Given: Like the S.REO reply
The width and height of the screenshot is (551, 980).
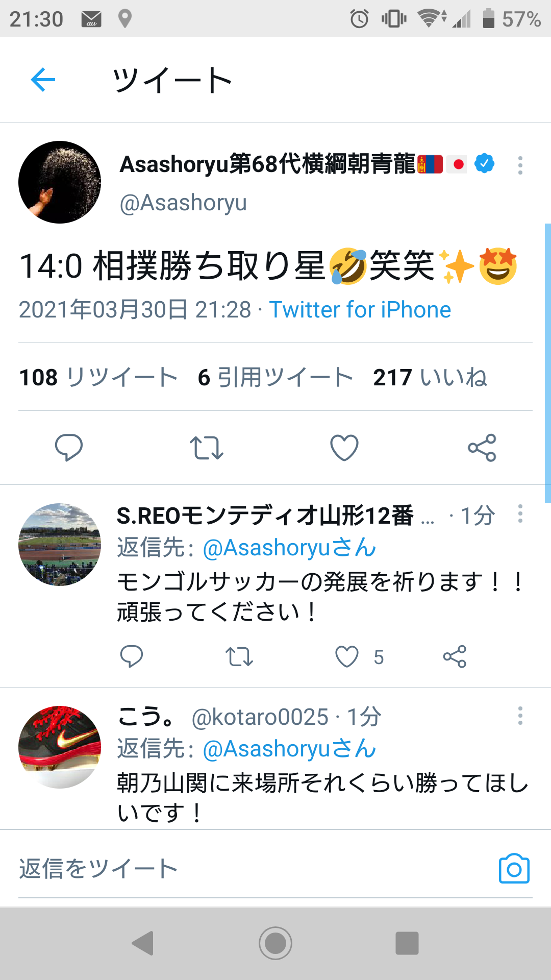Looking at the screenshot, I should click(347, 656).
